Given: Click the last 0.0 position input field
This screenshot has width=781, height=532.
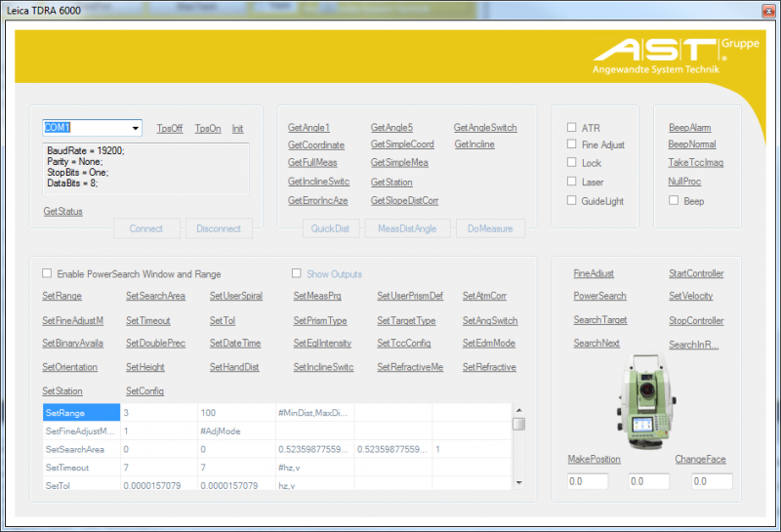Looking at the screenshot, I should pos(713,481).
